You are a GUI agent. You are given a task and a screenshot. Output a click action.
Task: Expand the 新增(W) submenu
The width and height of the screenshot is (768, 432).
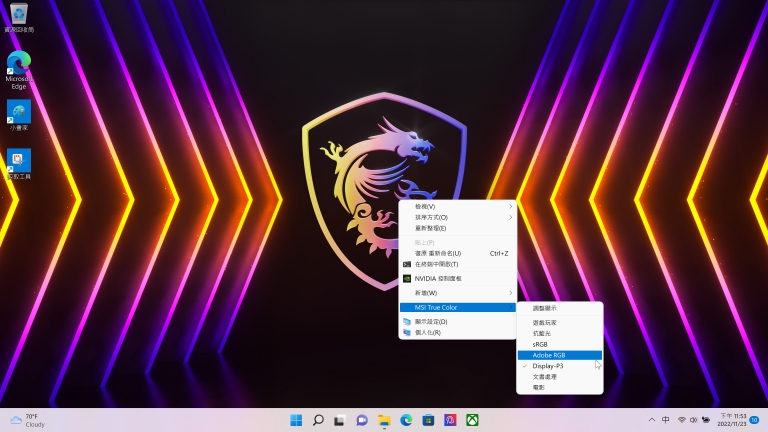click(458, 293)
